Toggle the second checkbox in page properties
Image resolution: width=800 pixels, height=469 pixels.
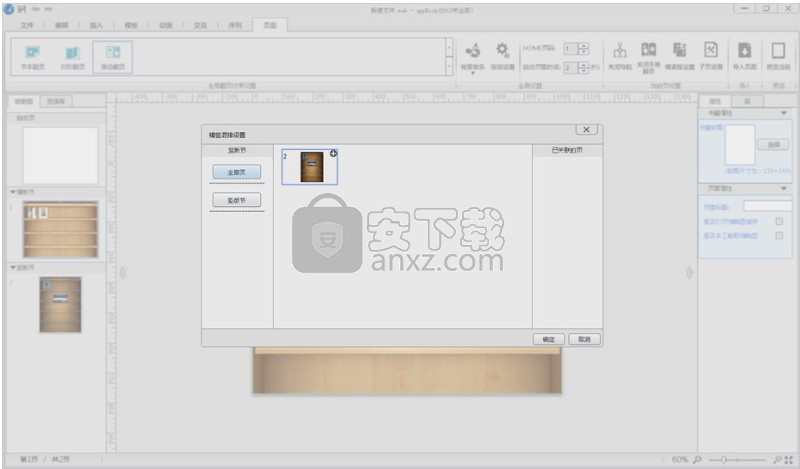tap(779, 236)
